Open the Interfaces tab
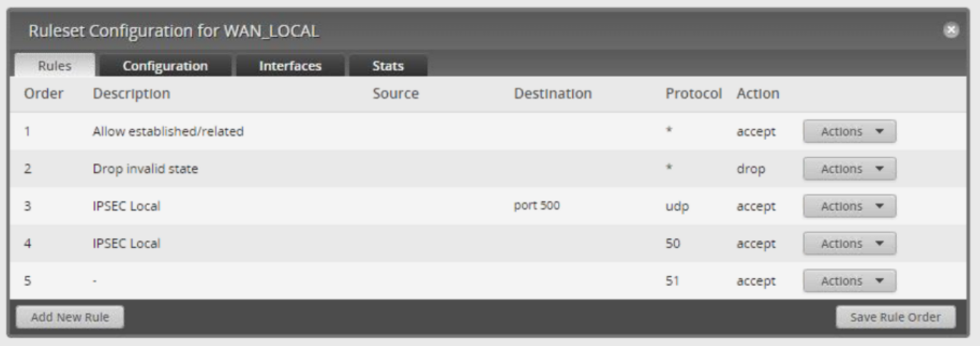This screenshot has width=980, height=346. coord(290,66)
